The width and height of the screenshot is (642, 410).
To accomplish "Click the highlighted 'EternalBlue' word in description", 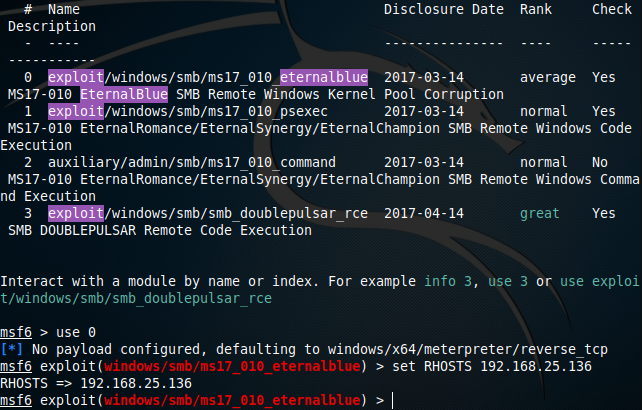I will (124, 94).
